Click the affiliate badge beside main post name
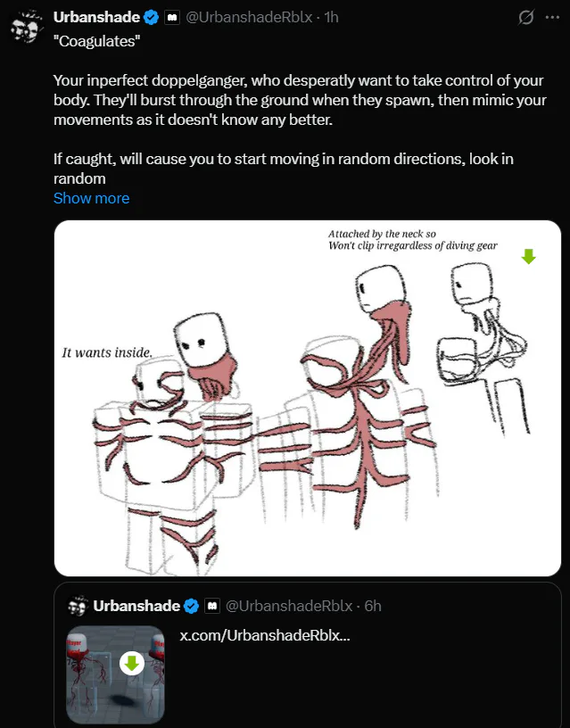This screenshot has width=570, height=728. (172, 18)
